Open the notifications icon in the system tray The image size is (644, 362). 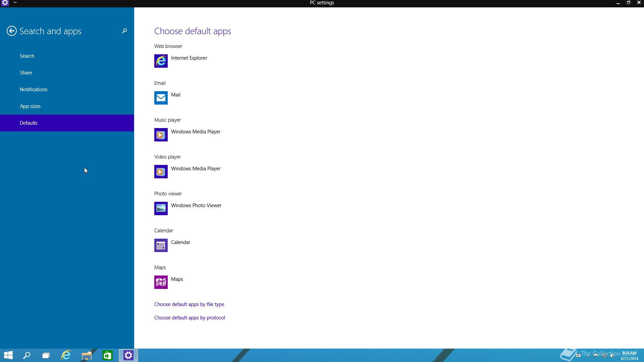tap(578, 355)
